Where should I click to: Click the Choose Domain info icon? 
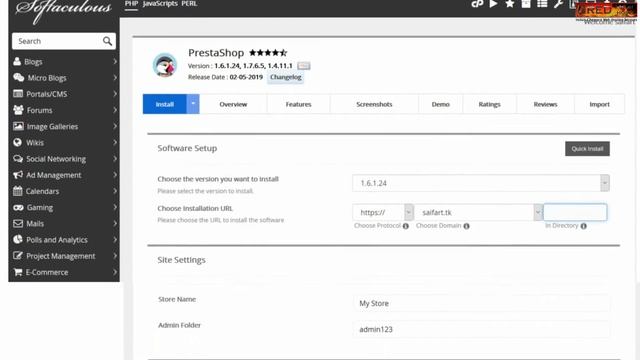[x=466, y=226]
